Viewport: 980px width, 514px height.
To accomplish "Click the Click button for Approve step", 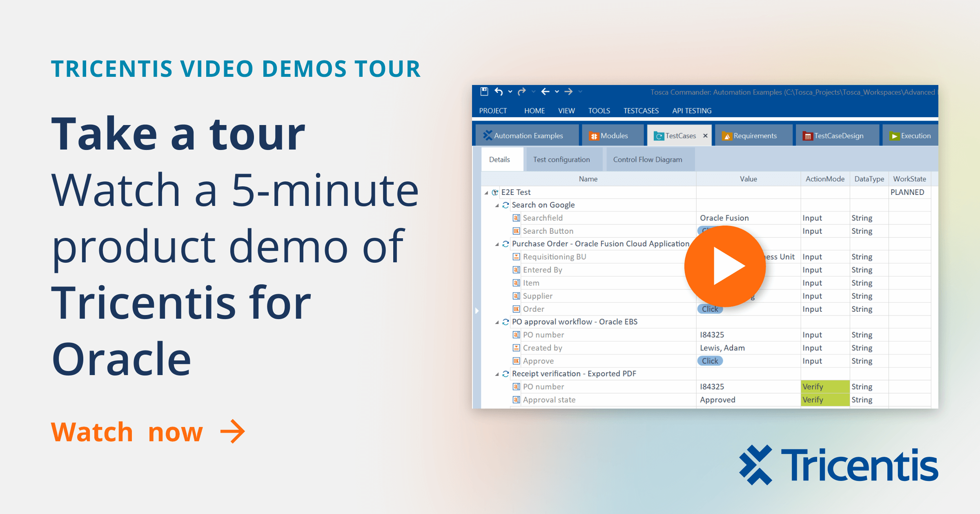I will pos(710,361).
